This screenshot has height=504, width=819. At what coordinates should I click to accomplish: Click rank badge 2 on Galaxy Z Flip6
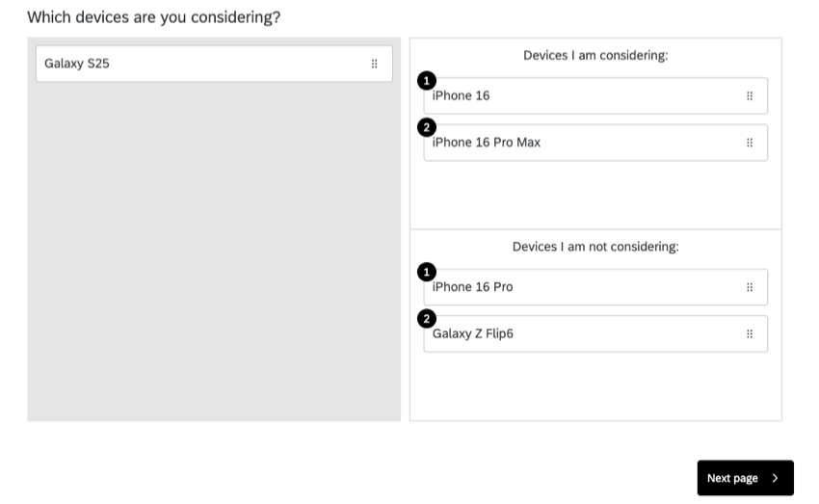coord(427,319)
